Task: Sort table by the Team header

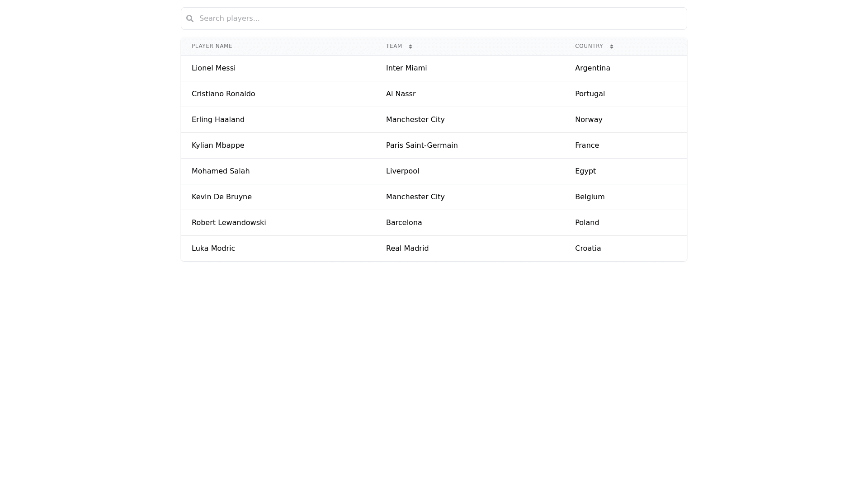Action: [394, 46]
